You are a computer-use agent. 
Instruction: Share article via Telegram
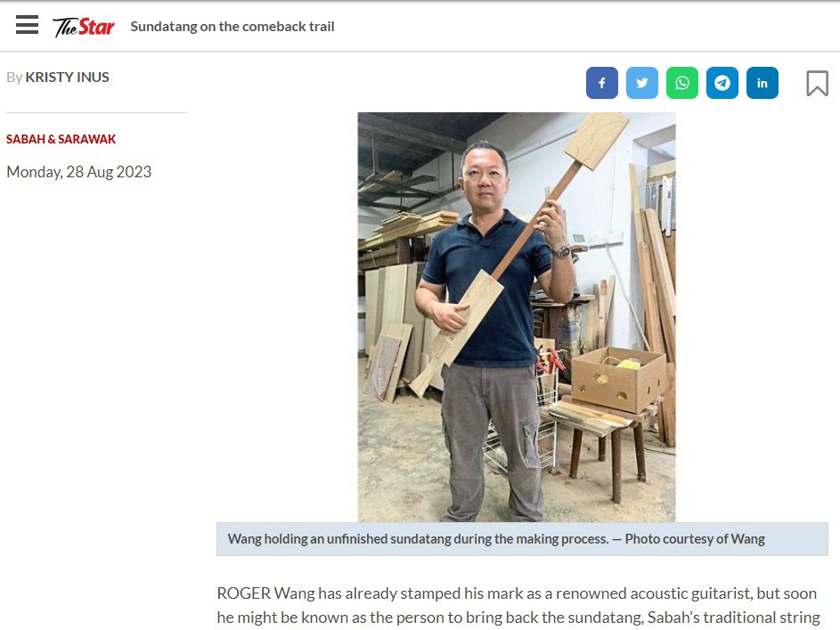pyautogui.click(x=722, y=83)
